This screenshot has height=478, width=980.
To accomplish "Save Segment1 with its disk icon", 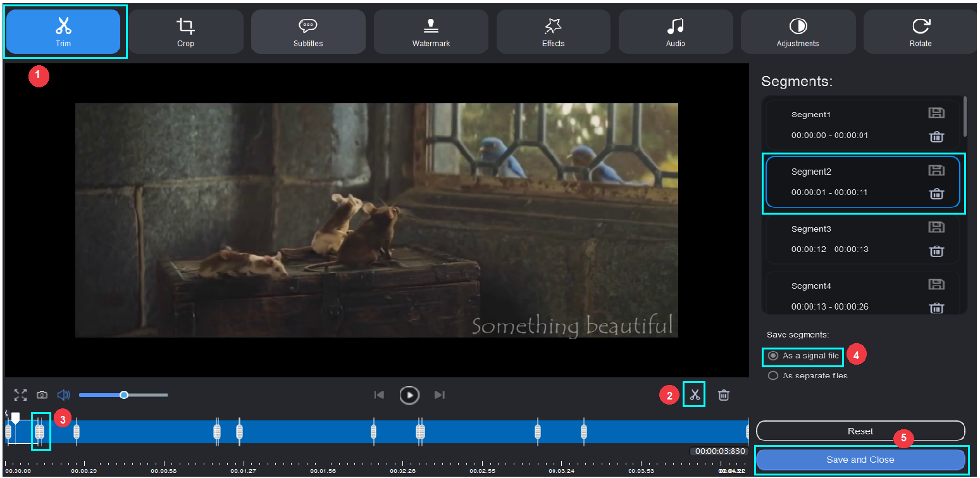I will coord(936,113).
